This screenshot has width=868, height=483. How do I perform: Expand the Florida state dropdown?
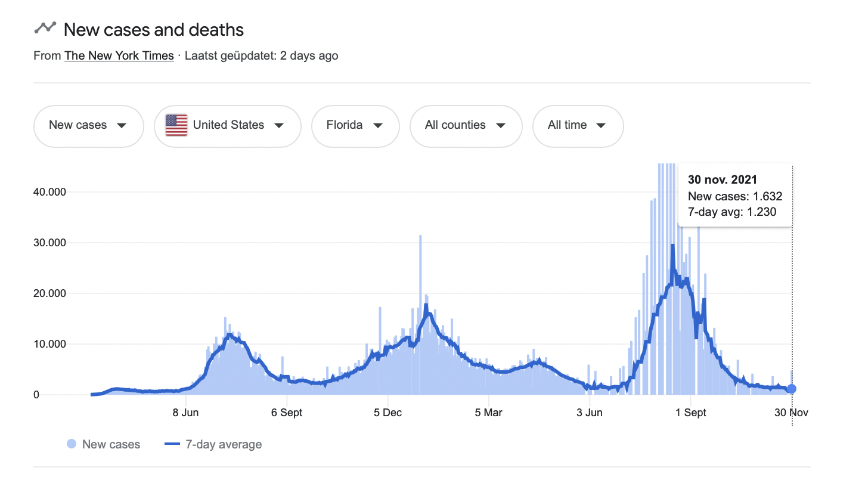355,126
